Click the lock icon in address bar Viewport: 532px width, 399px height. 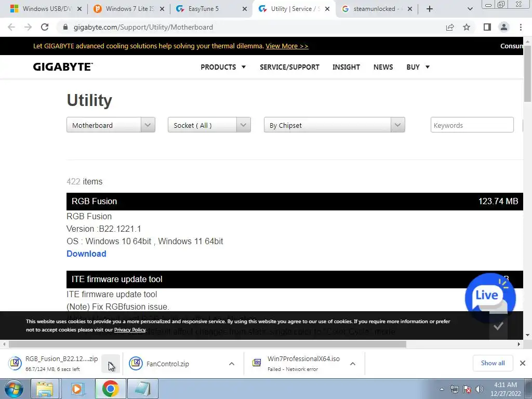click(x=65, y=27)
